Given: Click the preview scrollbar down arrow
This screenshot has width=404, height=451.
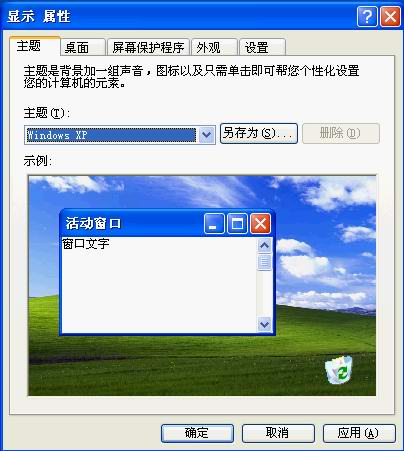Looking at the screenshot, I should pyautogui.click(x=265, y=324).
